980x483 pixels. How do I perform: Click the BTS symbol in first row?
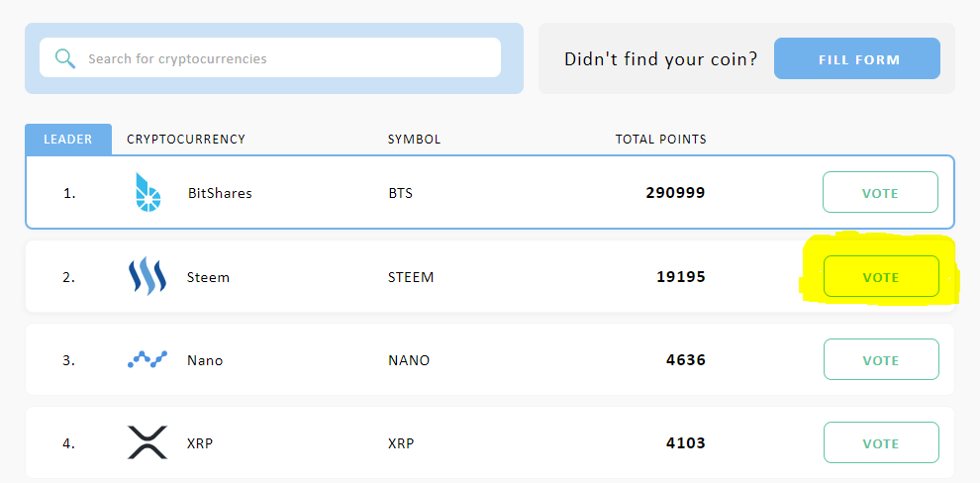pyautogui.click(x=400, y=193)
